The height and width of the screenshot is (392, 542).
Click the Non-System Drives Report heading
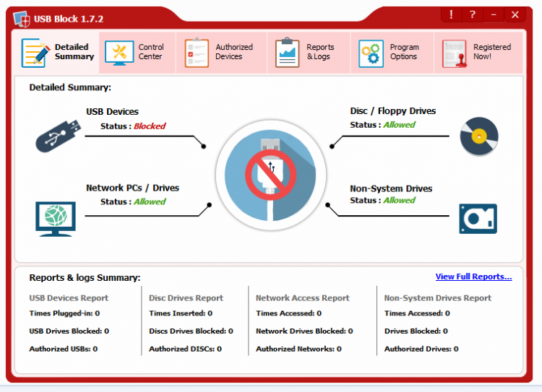(x=438, y=298)
